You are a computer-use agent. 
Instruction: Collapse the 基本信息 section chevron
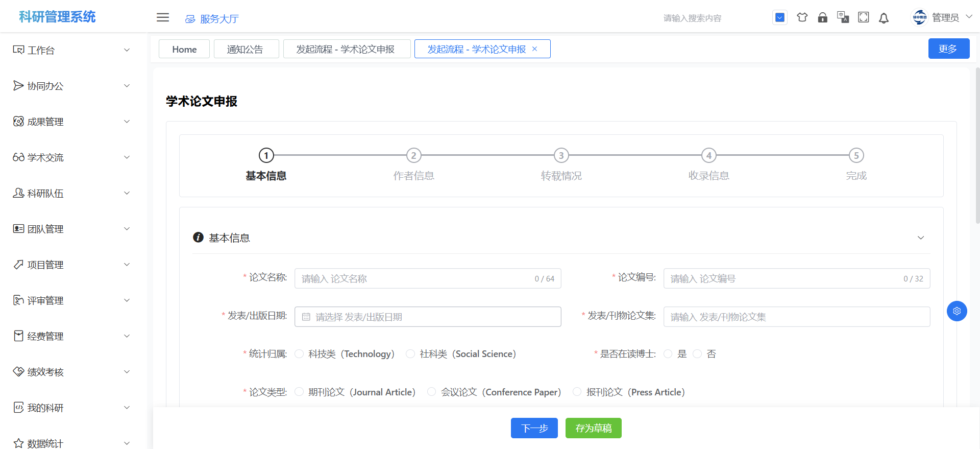pos(921,238)
